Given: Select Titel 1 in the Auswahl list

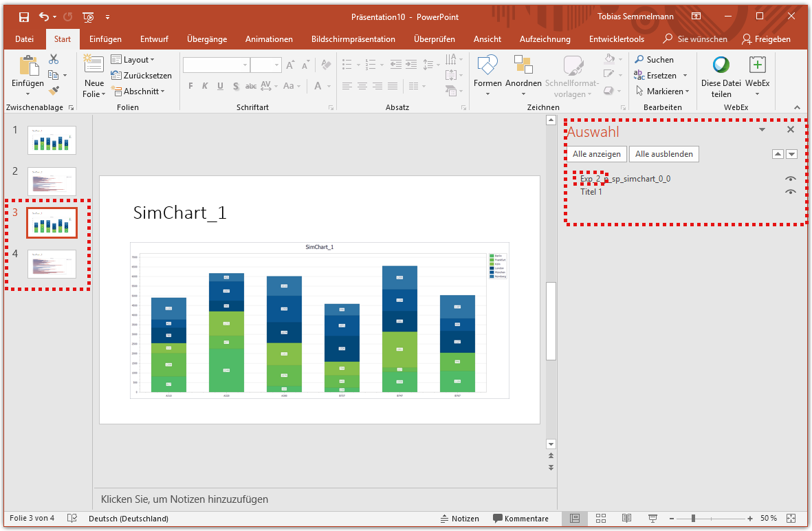Looking at the screenshot, I should 591,192.
